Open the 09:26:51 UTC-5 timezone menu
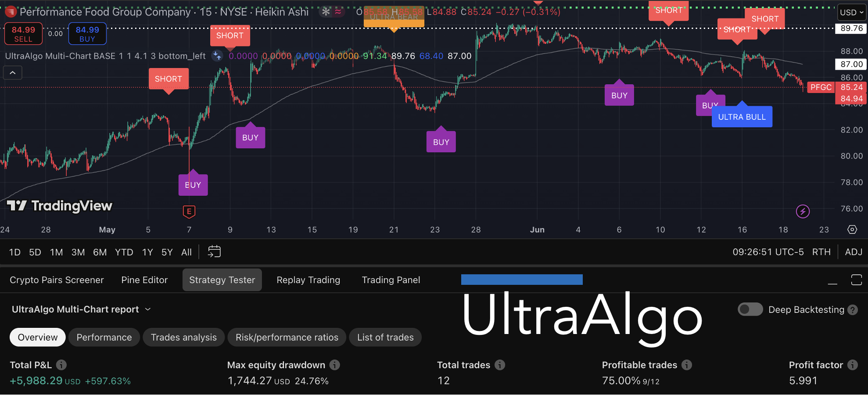 pos(768,252)
